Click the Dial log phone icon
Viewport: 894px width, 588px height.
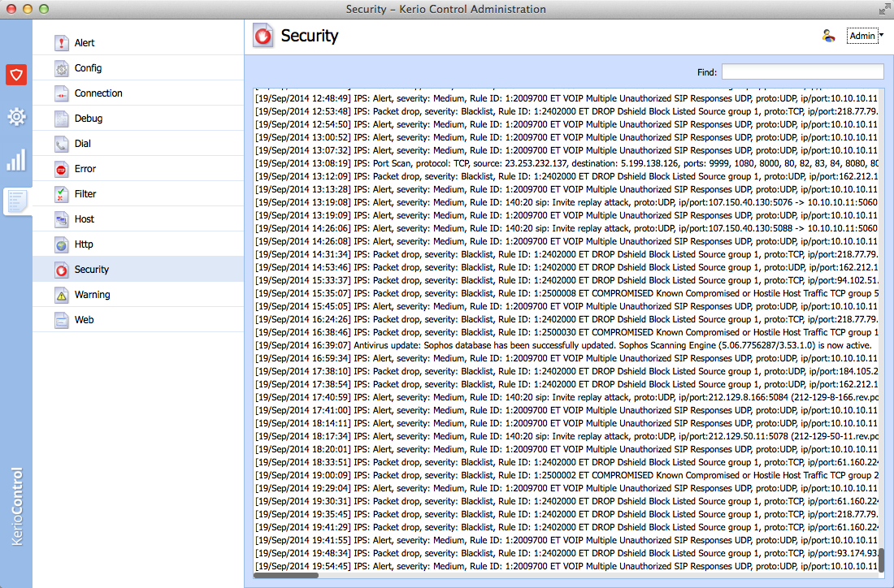click(x=62, y=144)
